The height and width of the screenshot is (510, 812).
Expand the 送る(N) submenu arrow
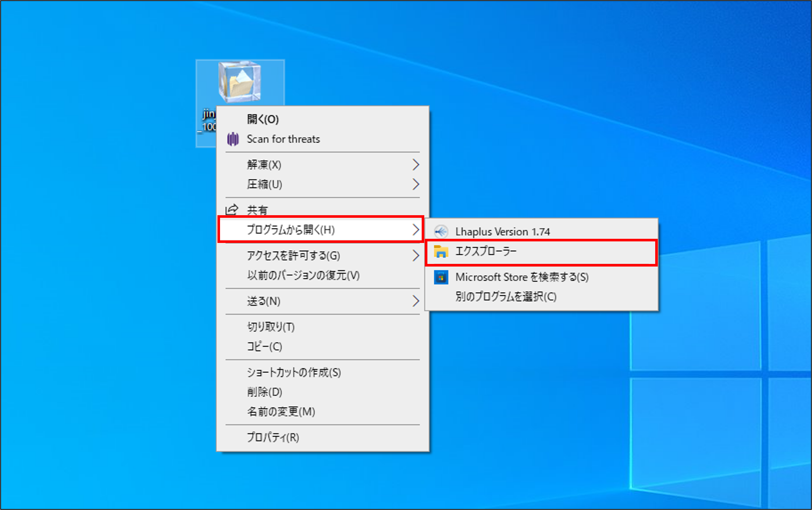click(x=416, y=301)
